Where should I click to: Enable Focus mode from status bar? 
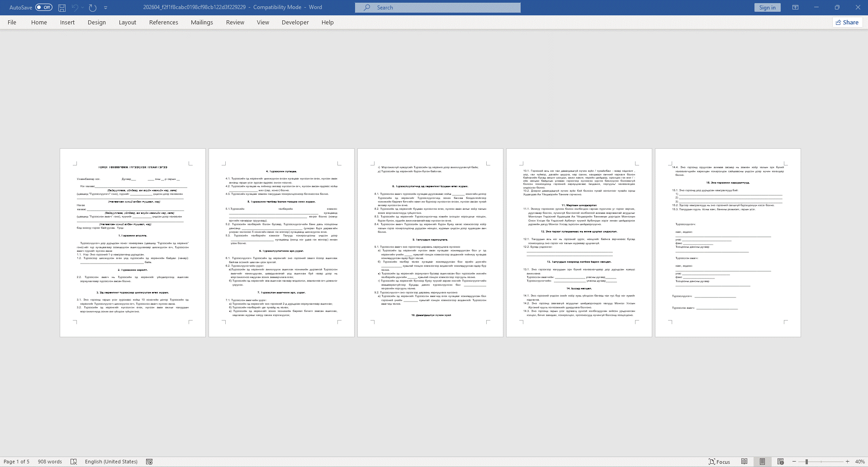point(719,462)
